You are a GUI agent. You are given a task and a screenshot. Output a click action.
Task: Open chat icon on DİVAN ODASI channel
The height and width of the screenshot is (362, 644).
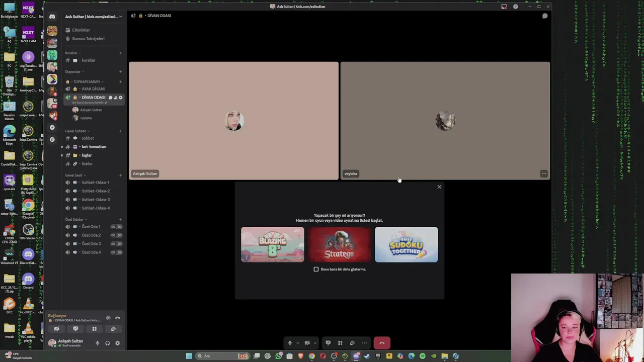coord(110,98)
